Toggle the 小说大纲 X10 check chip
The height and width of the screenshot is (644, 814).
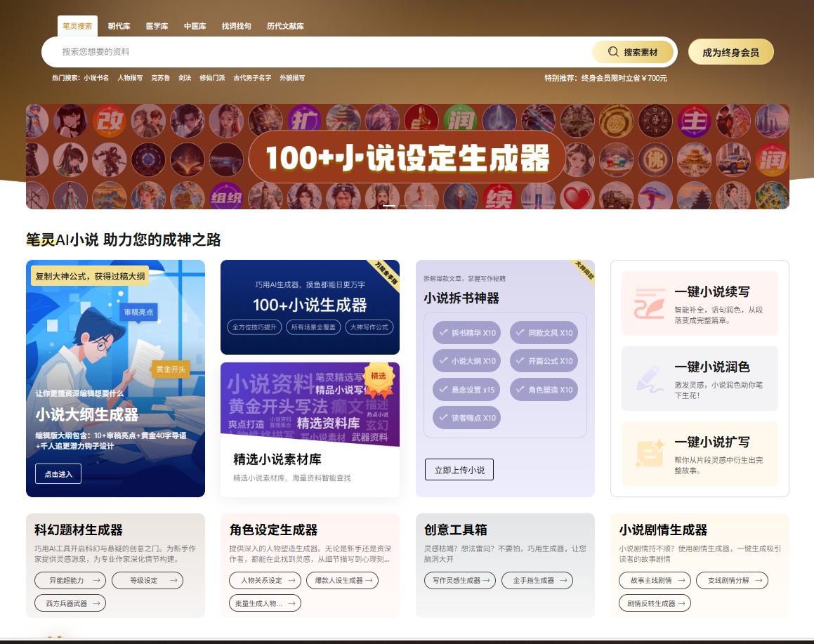467,361
